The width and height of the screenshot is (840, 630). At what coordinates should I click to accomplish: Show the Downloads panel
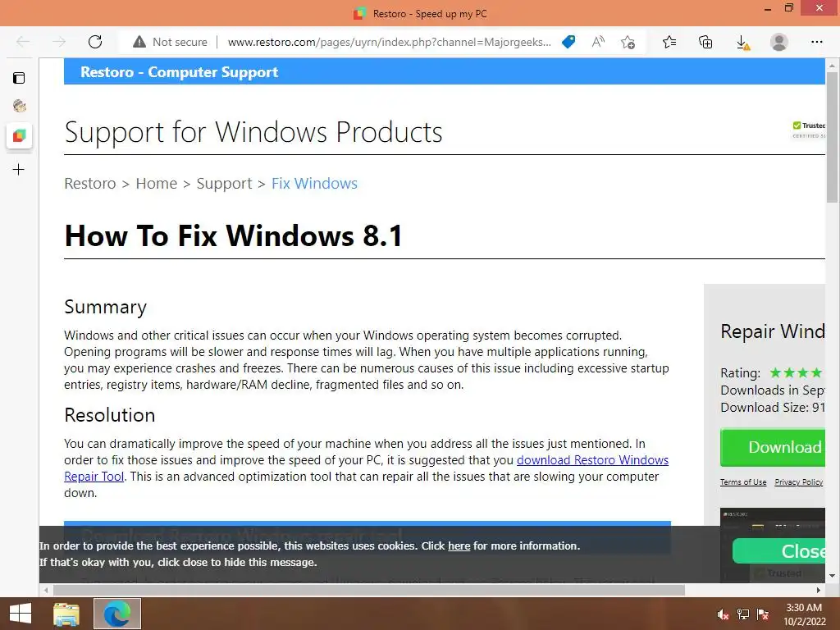742,43
